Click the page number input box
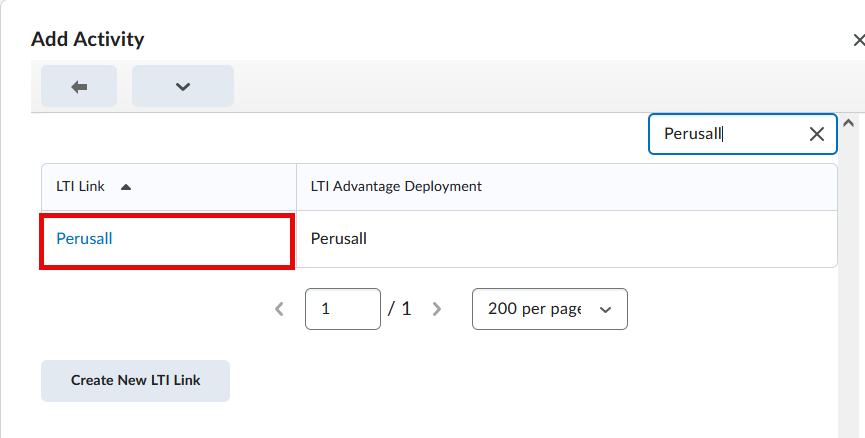The height and width of the screenshot is (438, 865). click(x=342, y=309)
